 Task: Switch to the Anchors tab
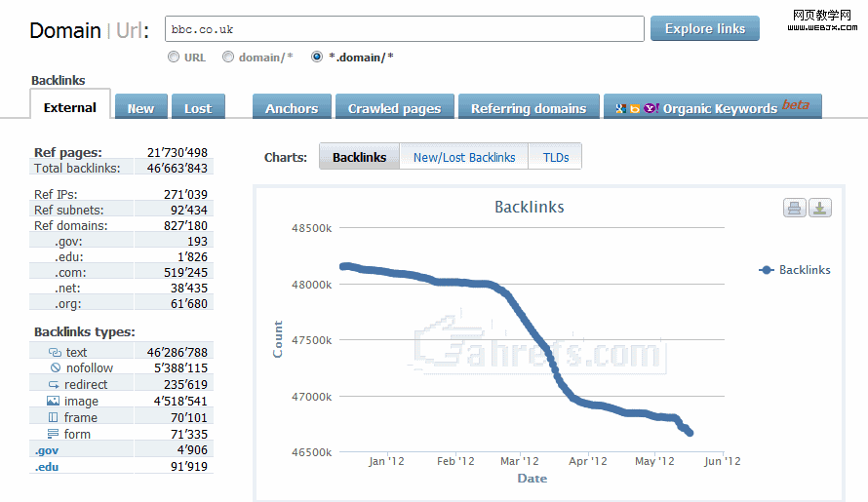click(x=292, y=108)
